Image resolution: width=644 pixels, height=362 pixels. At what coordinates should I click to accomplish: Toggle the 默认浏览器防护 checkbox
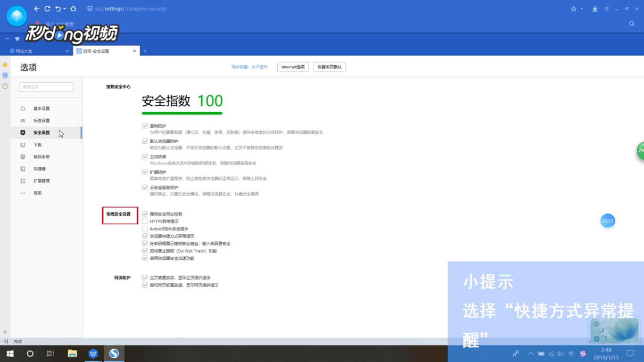145,141
